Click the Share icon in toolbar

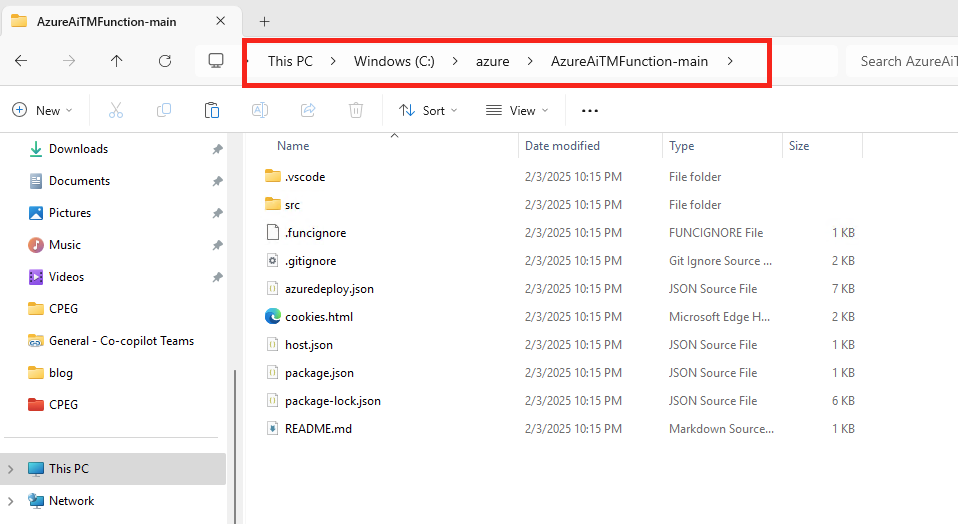pyautogui.click(x=308, y=111)
